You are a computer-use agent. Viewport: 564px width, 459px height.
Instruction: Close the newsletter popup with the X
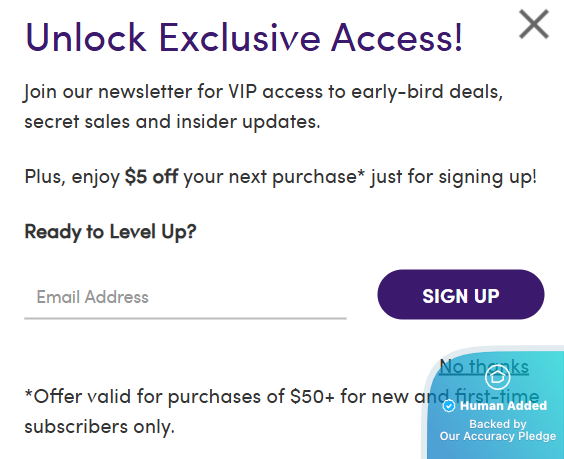[x=534, y=24]
